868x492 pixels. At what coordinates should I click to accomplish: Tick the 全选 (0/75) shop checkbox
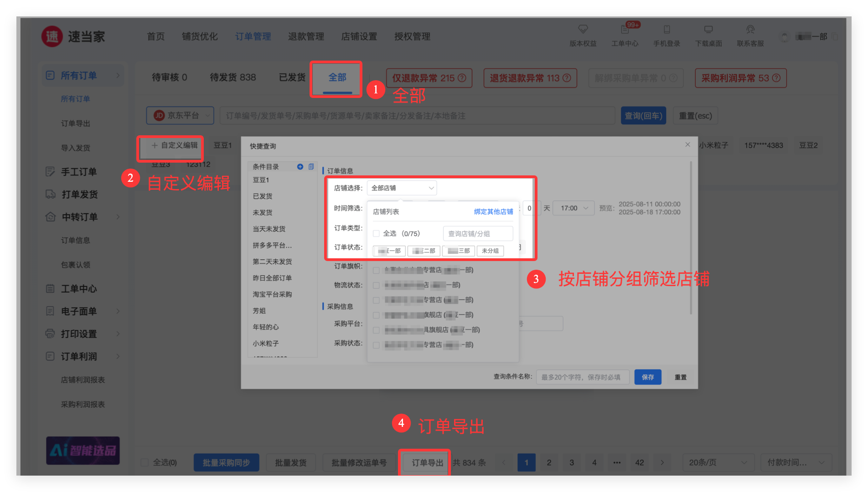coord(376,234)
